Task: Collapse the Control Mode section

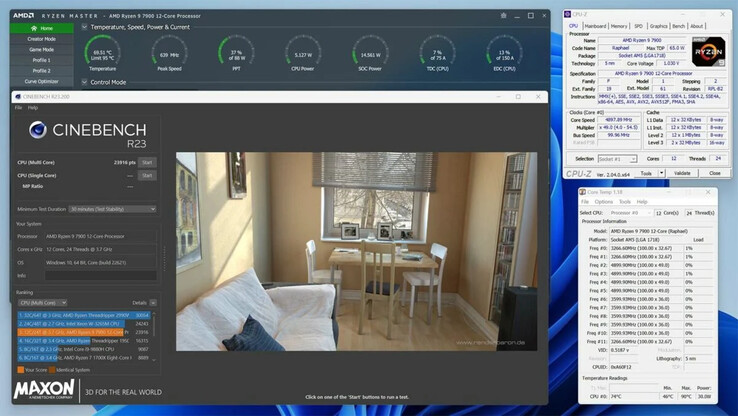Action: pos(84,82)
